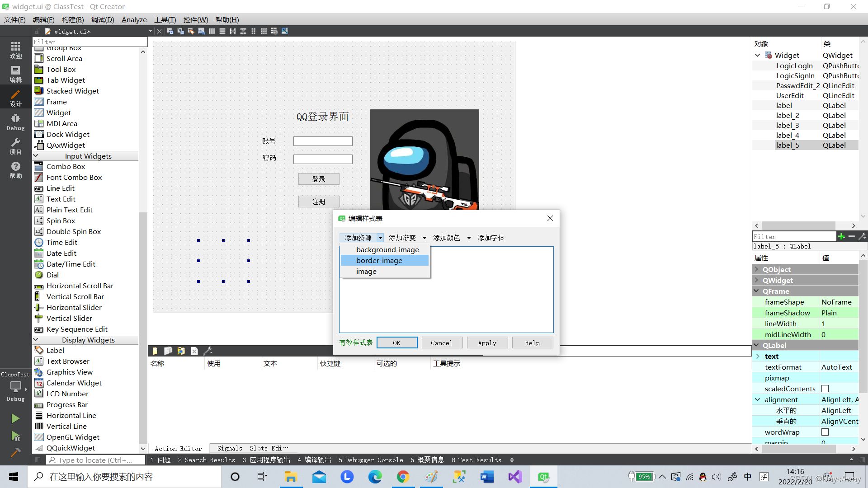This screenshot has width=868, height=488.
Task: Expand the QObject property group
Action: tap(757, 269)
